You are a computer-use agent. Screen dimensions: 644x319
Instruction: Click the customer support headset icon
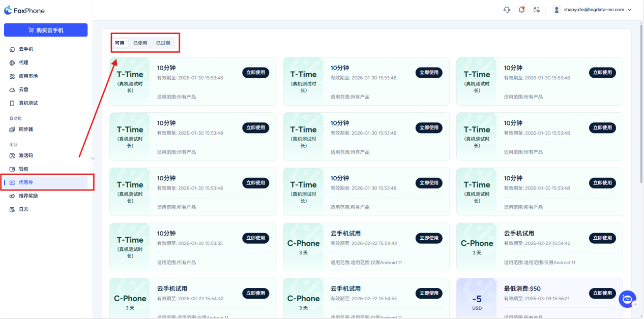point(507,10)
